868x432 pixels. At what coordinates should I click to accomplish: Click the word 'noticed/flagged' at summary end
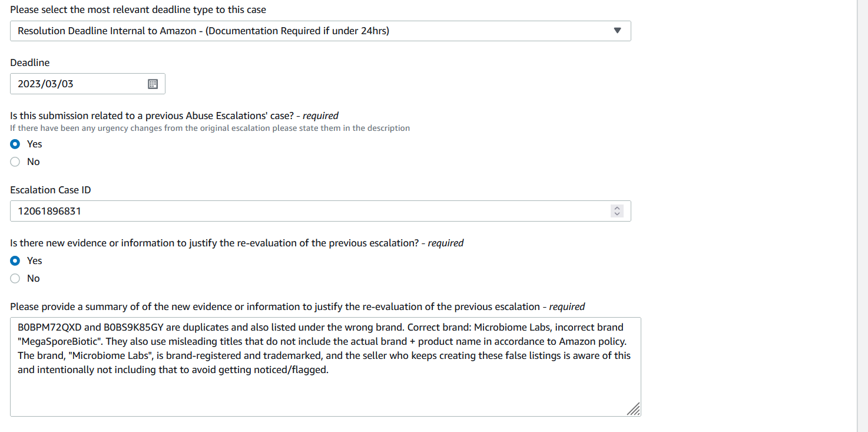(293, 371)
